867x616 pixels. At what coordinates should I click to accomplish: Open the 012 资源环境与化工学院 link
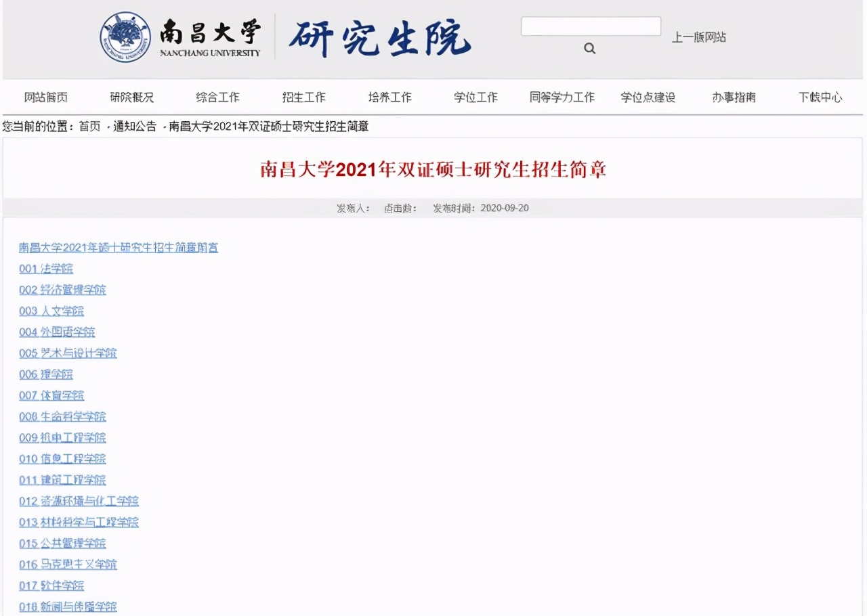79,501
